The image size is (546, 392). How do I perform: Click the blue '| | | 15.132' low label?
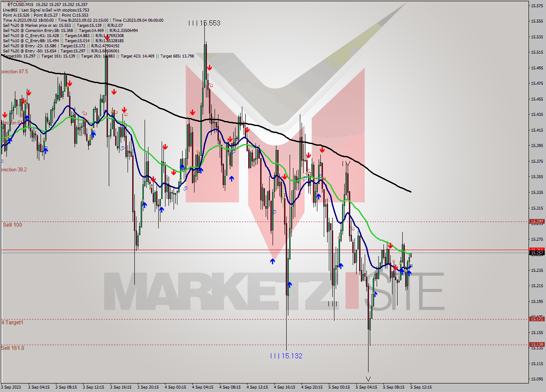[286, 356]
